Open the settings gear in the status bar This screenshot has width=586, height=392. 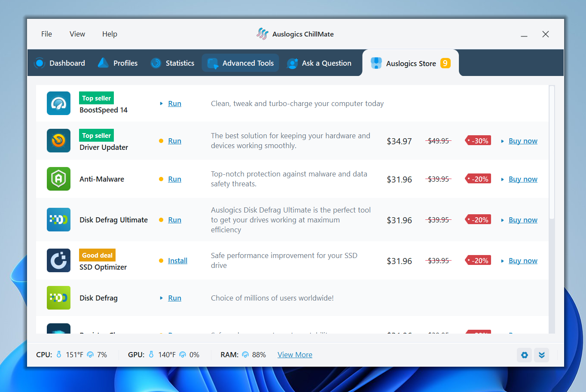tap(524, 355)
